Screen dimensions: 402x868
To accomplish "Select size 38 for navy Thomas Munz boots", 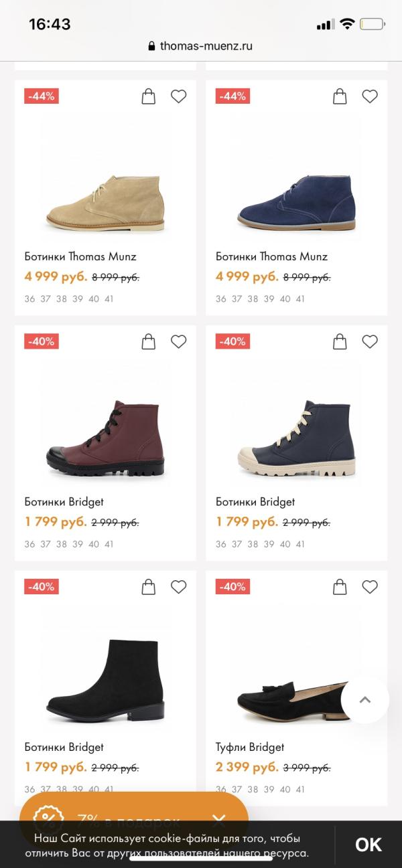I will point(253,299).
